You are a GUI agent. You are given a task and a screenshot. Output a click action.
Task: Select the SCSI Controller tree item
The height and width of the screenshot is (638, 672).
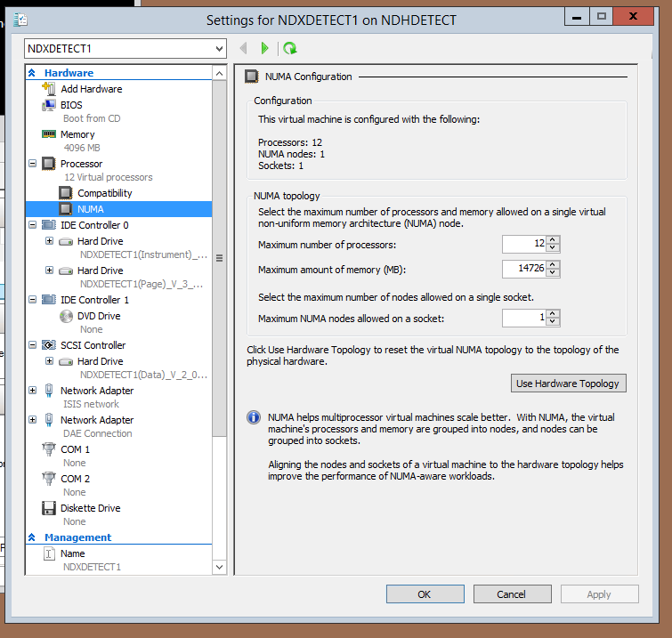point(93,345)
